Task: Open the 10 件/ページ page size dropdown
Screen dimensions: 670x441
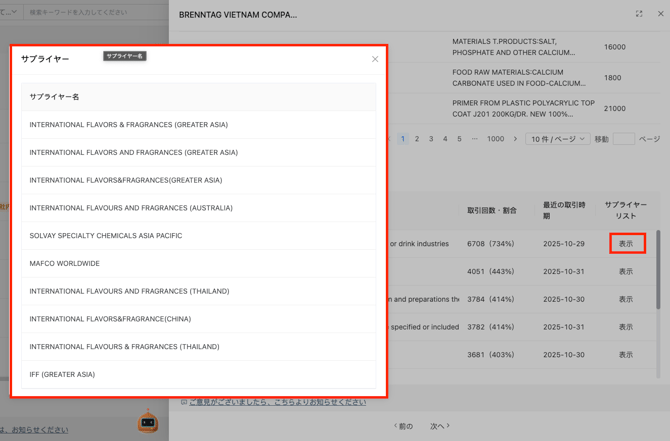Action: [557, 139]
